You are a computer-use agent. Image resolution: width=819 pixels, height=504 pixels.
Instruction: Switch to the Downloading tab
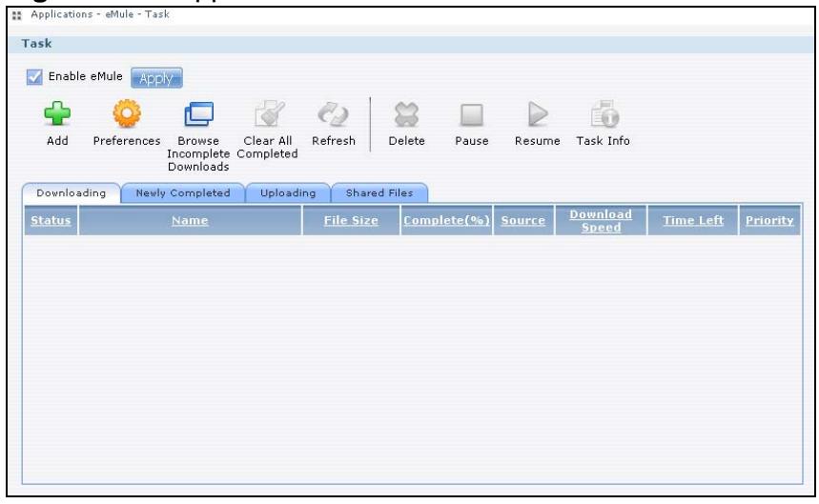tap(72, 193)
